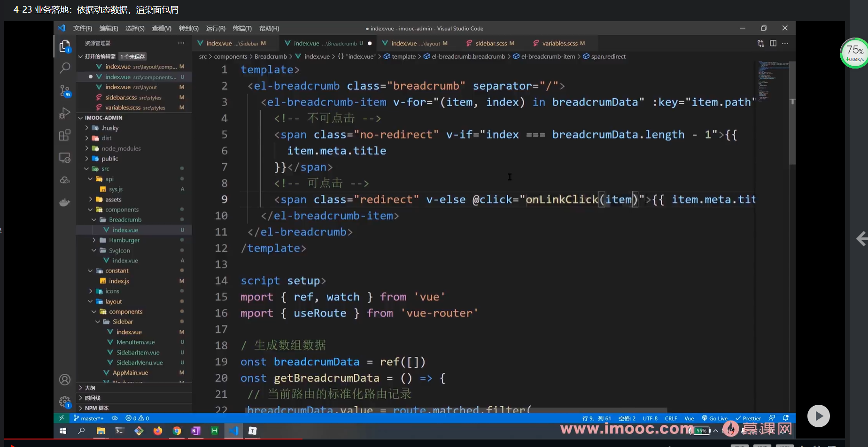Open the 终端(T) menu

click(x=242, y=28)
